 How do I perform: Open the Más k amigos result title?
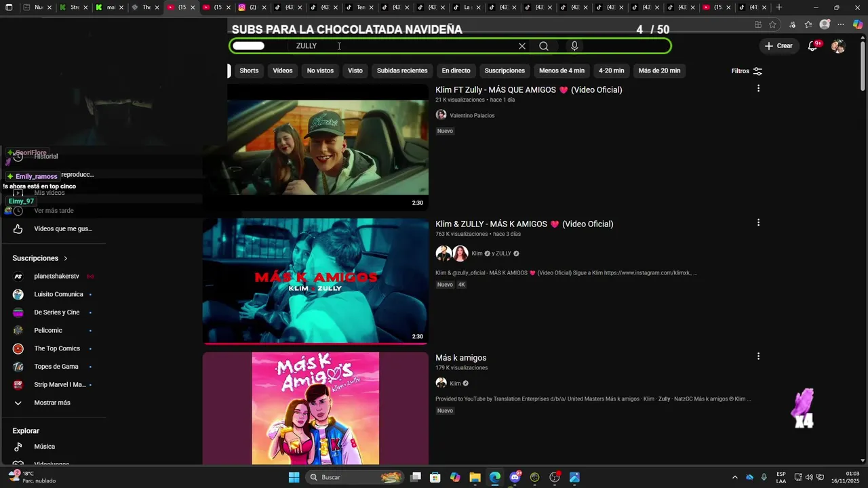coord(461,358)
